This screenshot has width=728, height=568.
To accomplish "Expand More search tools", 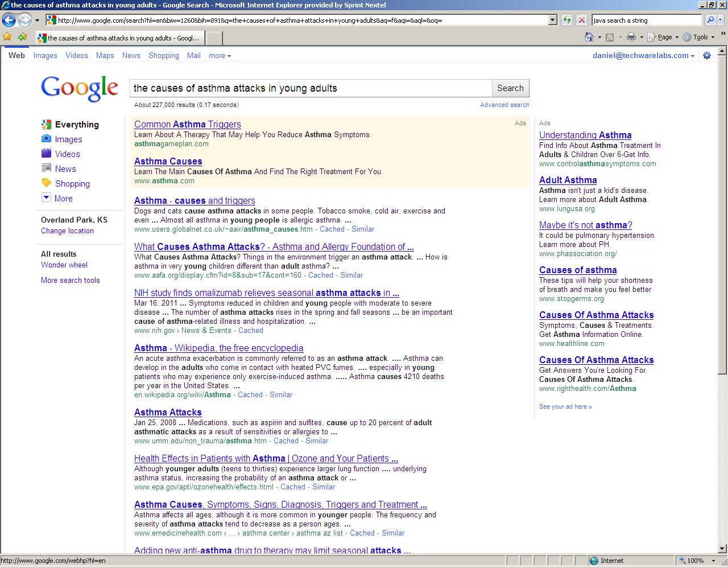I will click(70, 280).
